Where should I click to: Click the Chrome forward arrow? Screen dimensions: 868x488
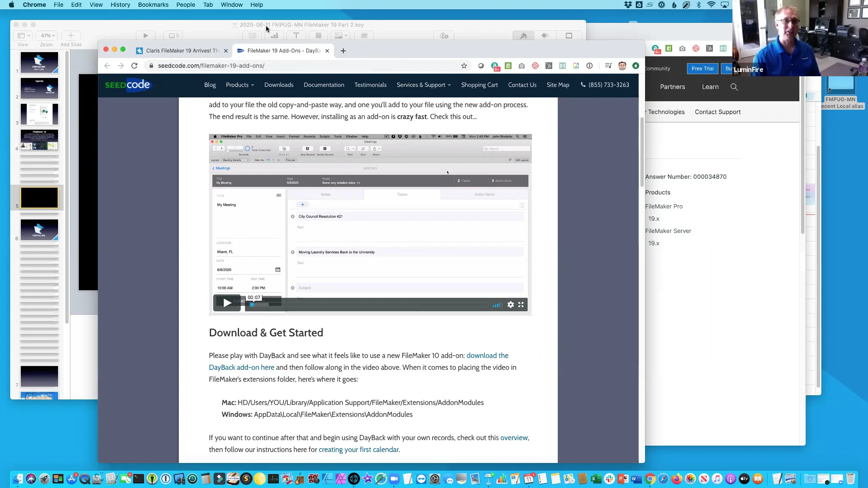click(121, 66)
